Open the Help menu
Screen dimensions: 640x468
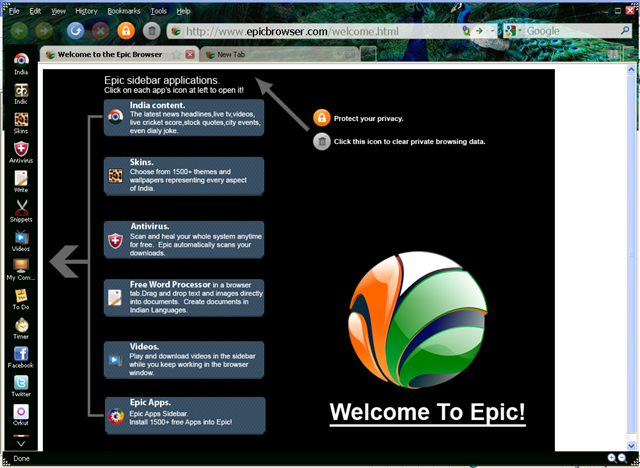[x=183, y=11]
